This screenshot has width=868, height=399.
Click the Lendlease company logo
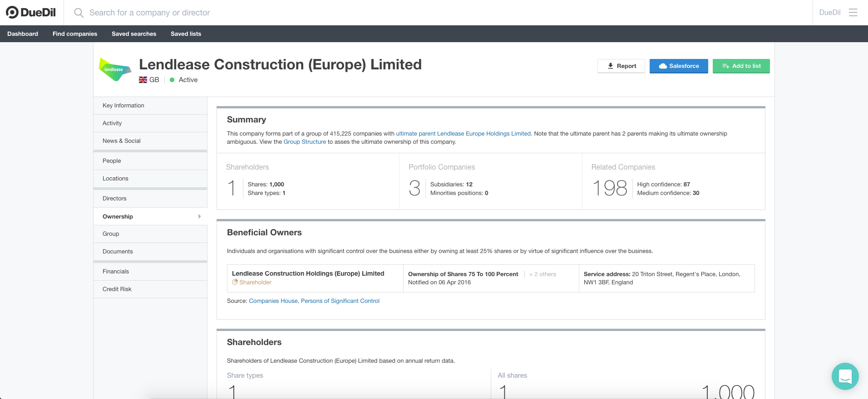(115, 69)
